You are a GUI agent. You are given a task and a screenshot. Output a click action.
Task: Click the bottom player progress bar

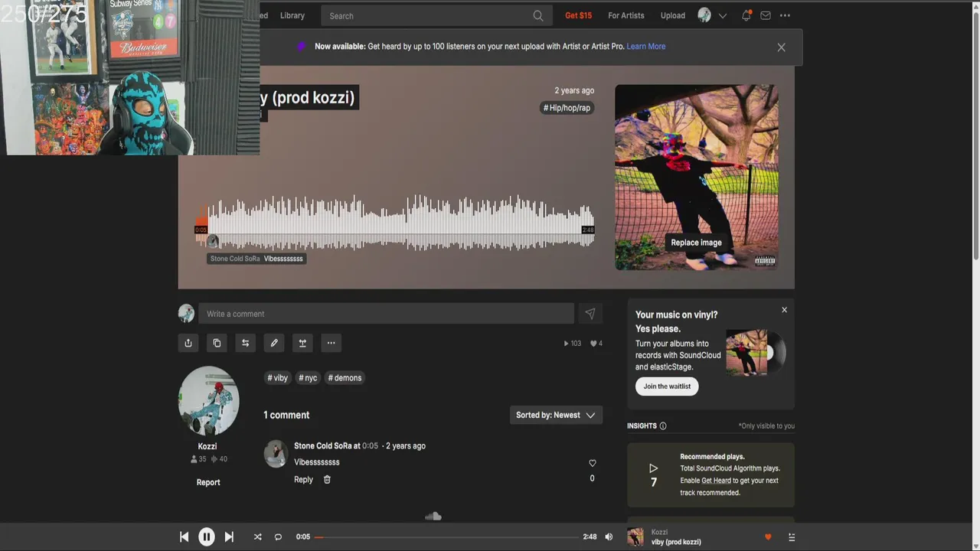pyautogui.click(x=446, y=537)
